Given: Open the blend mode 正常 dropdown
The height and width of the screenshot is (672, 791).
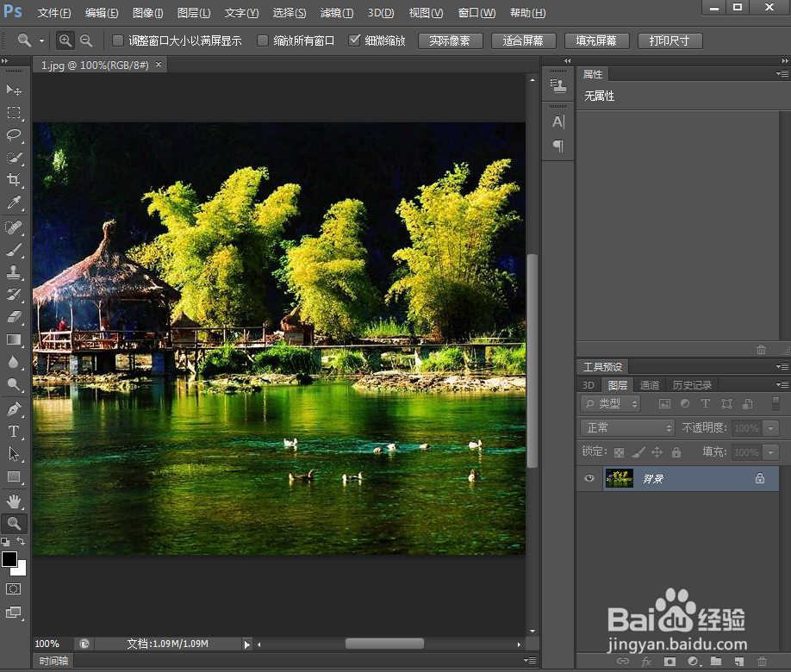Looking at the screenshot, I should 627,428.
